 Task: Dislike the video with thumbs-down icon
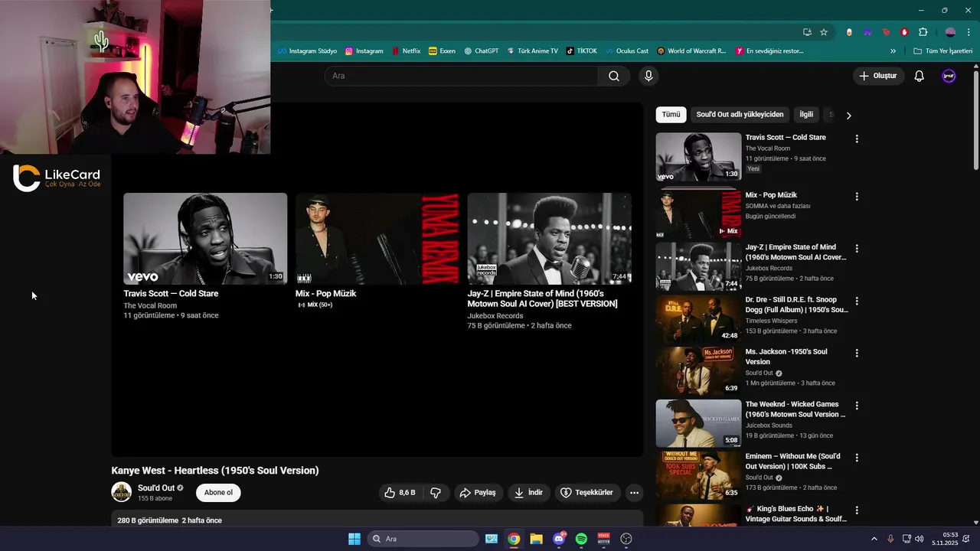(x=436, y=493)
